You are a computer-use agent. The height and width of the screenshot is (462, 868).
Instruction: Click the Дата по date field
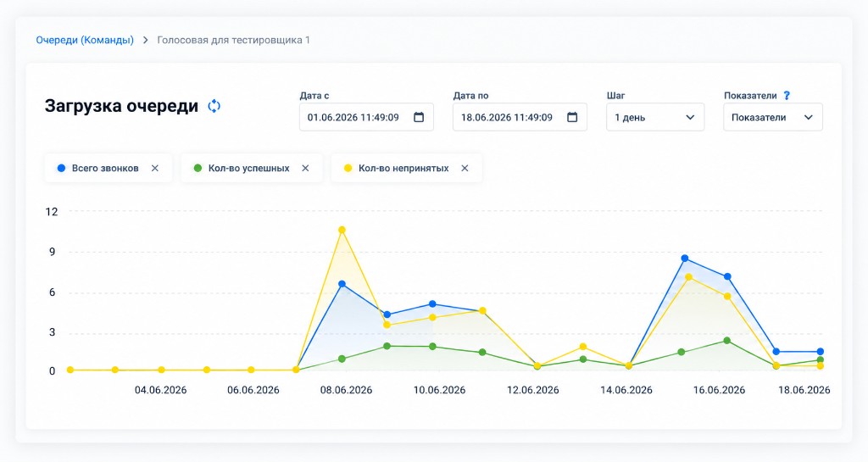(520, 117)
